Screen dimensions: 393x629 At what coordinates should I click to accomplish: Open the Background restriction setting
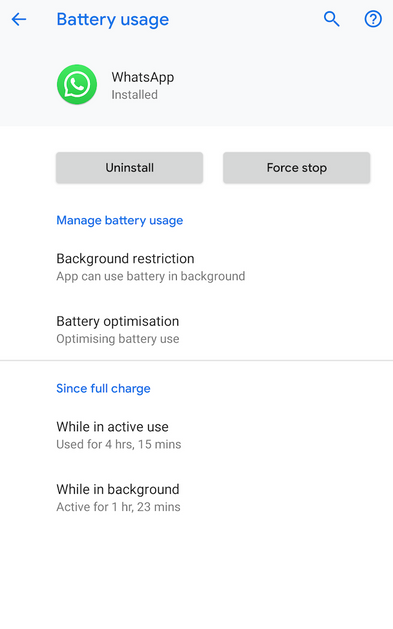tap(196, 267)
